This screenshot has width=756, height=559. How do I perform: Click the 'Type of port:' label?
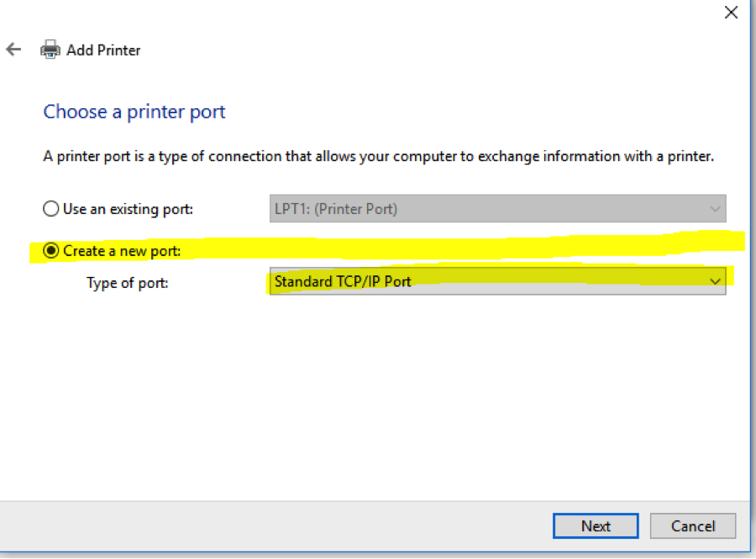127,284
